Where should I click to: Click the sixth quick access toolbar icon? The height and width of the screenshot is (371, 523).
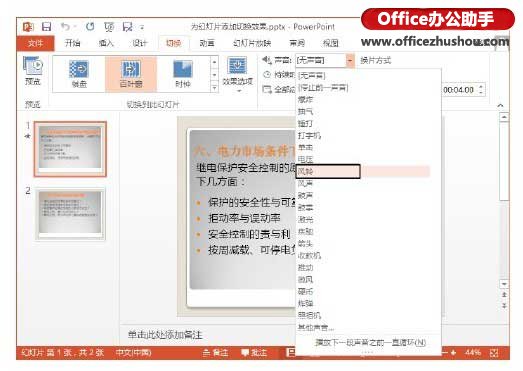coord(127,27)
